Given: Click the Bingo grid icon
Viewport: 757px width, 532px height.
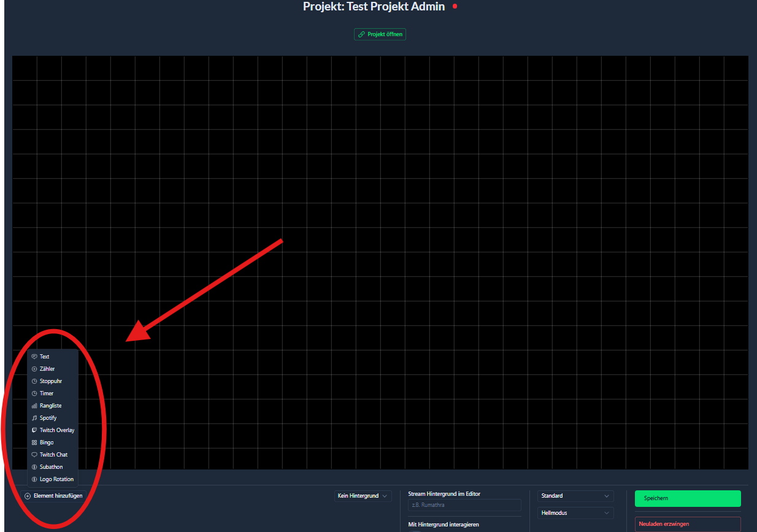Looking at the screenshot, I should click(34, 442).
